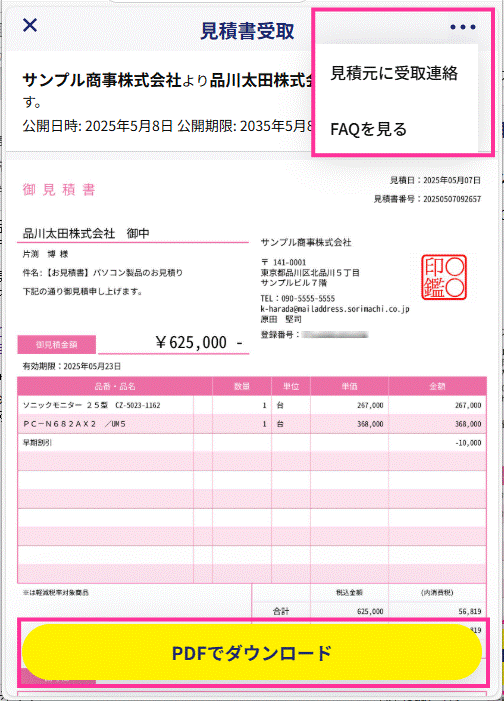Image resolution: width=504 pixels, height=701 pixels.
Task: Click the k-harada email address
Action: (335, 309)
